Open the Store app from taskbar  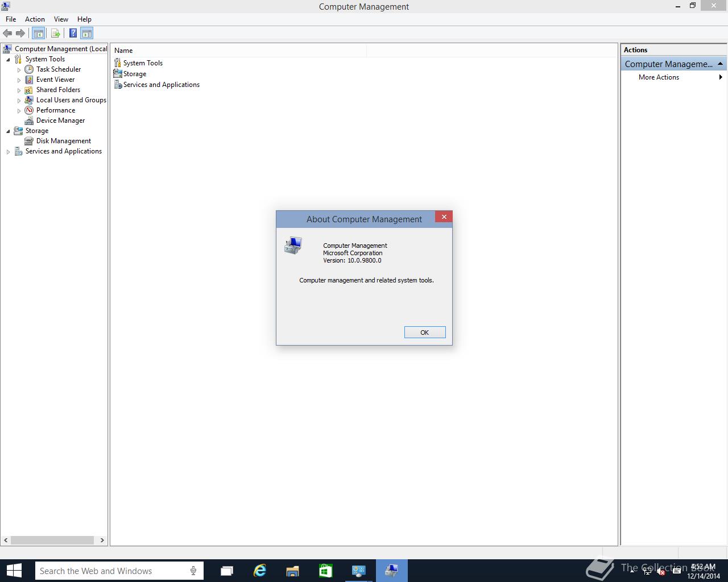[325, 571]
